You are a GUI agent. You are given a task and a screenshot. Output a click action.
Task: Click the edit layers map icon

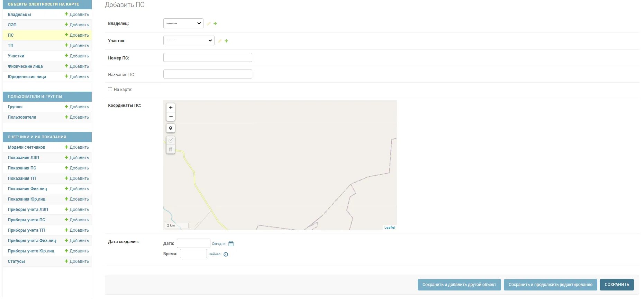pos(171,141)
